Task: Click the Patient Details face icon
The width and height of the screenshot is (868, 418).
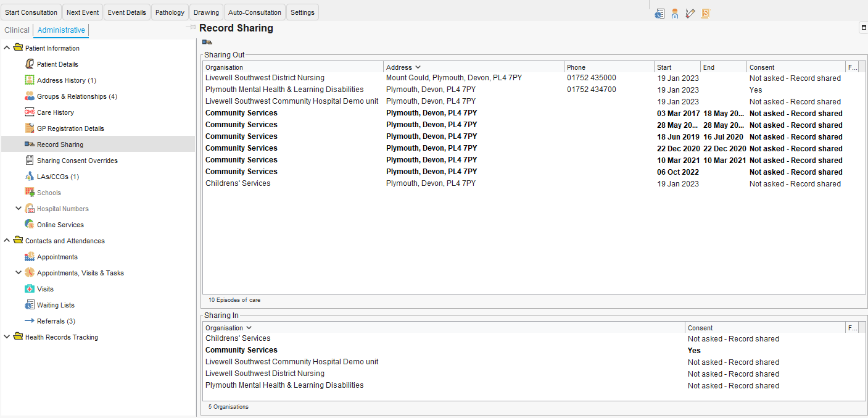Action: pos(30,64)
